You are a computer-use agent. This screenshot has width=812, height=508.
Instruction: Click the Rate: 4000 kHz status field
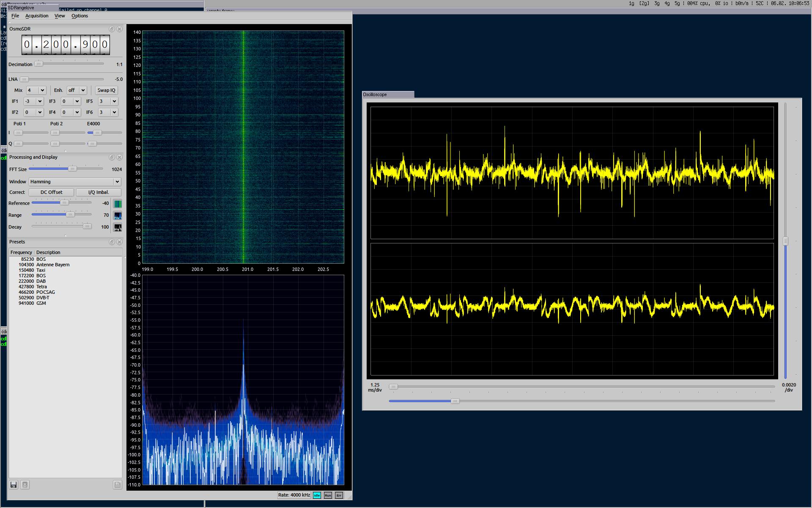coord(294,495)
